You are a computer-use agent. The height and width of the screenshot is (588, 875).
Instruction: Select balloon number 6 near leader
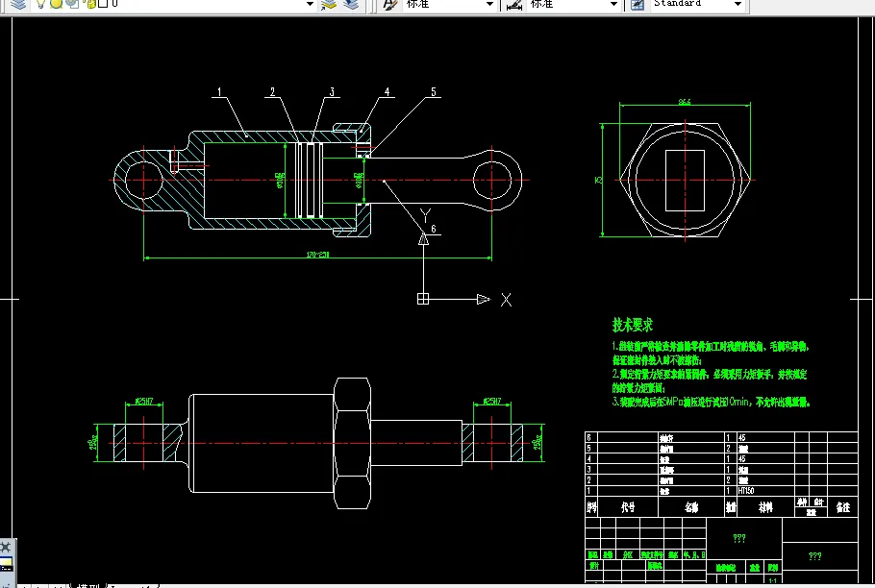click(433, 229)
